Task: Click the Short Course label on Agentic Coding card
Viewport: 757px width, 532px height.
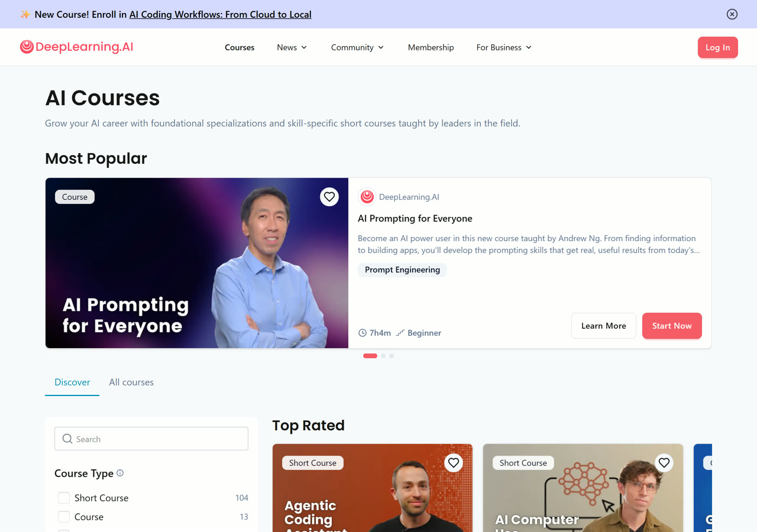Action: pyautogui.click(x=313, y=463)
